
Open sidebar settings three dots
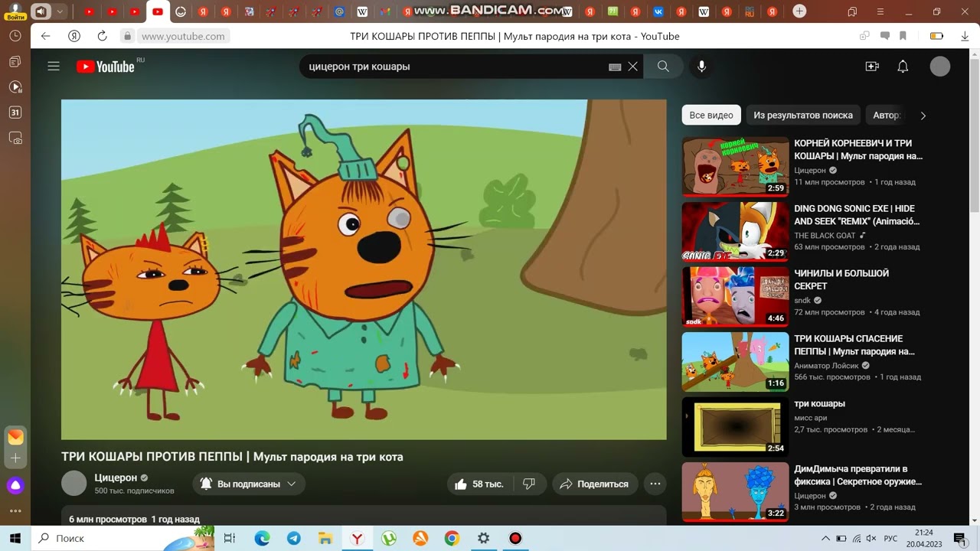click(15, 511)
